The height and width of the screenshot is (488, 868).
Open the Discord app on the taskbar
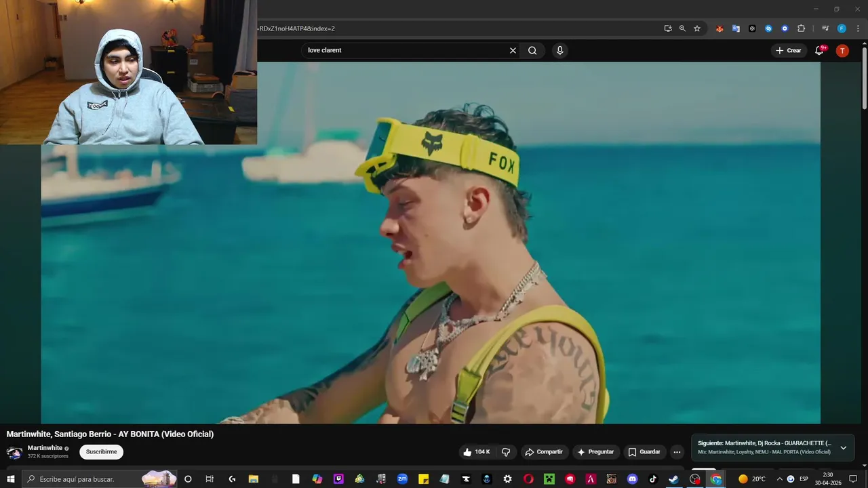[632, 479]
